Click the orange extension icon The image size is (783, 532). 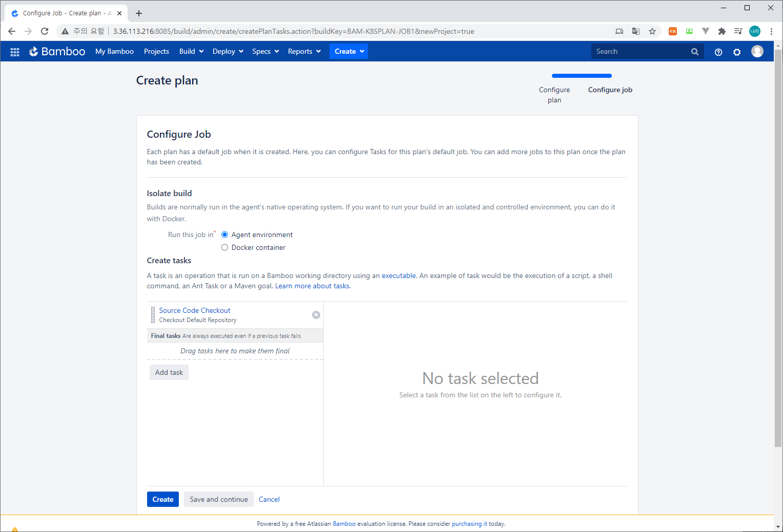click(673, 31)
